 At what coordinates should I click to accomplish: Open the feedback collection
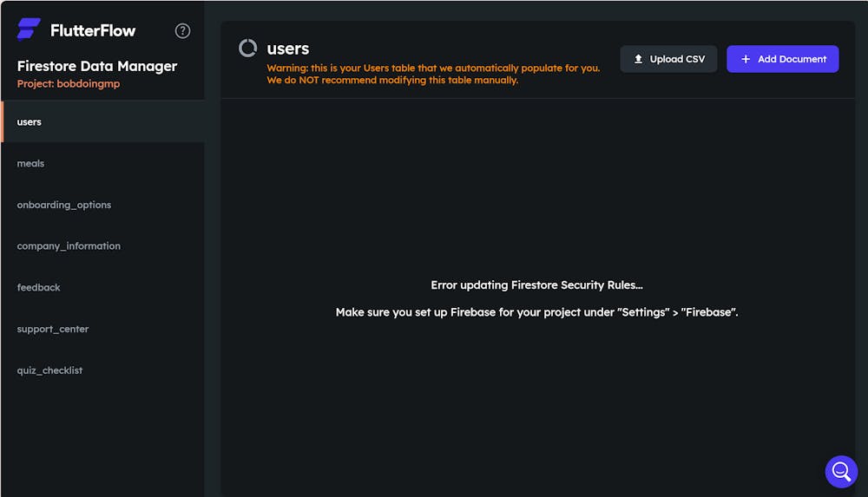[x=103, y=287]
